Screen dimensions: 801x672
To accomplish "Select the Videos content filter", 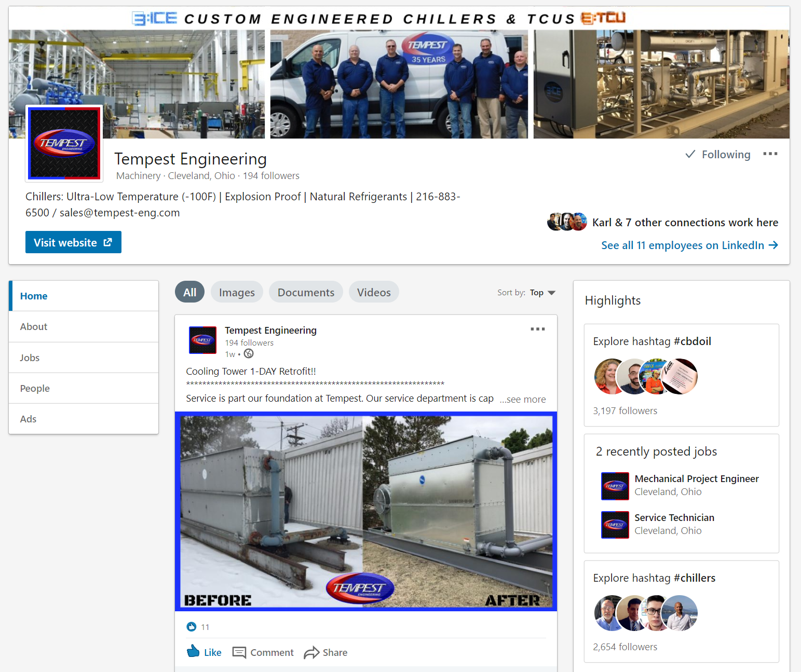I will click(x=374, y=292).
